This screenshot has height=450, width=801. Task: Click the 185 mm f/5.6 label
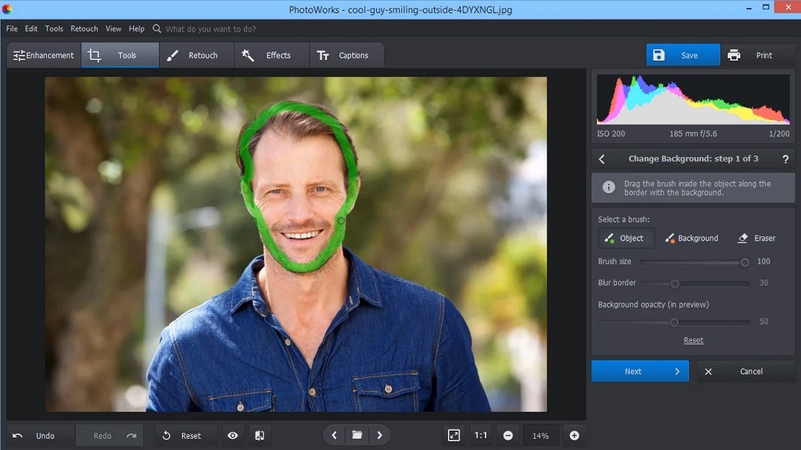[693, 134]
